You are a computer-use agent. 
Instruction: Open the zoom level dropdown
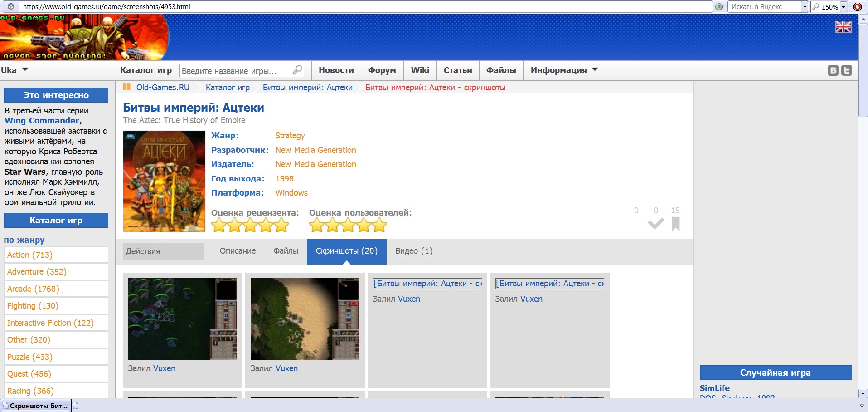click(844, 7)
